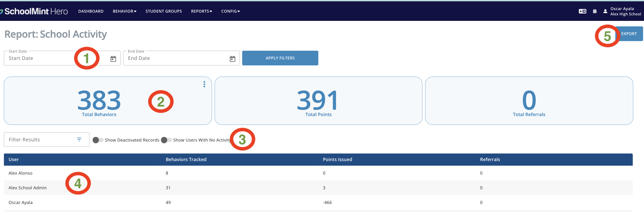Image resolution: width=644 pixels, height=212 pixels.
Task: Click the filter icon in Filter Results
Action: point(79,139)
